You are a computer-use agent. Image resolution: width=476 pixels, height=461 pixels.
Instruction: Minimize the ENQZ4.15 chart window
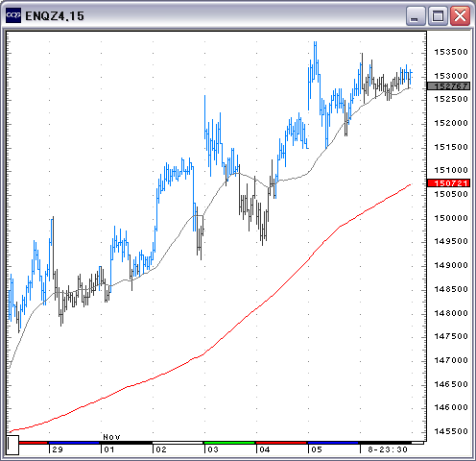tap(416, 15)
